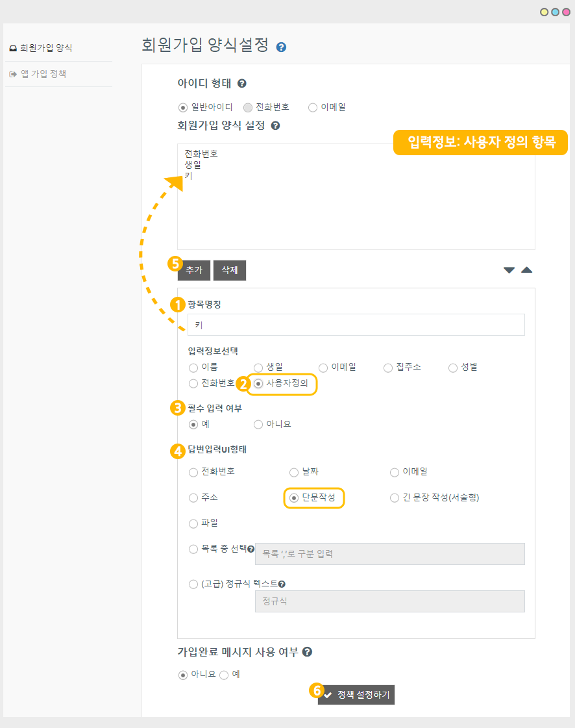Image resolution: width=575 pixels, height=728 pixels.
Task: Select the 생일 input info option
Action: click(258, 368)
